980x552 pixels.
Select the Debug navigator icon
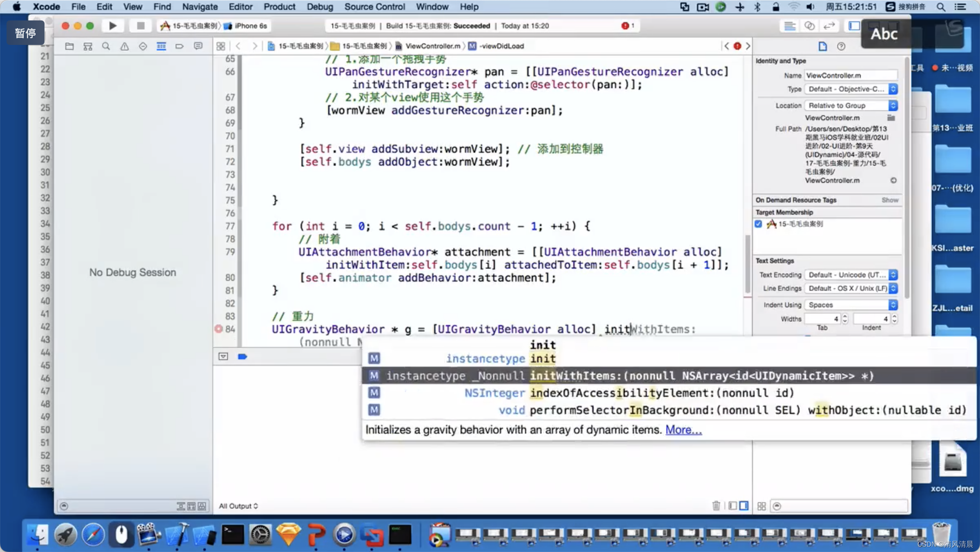(161, 46)
